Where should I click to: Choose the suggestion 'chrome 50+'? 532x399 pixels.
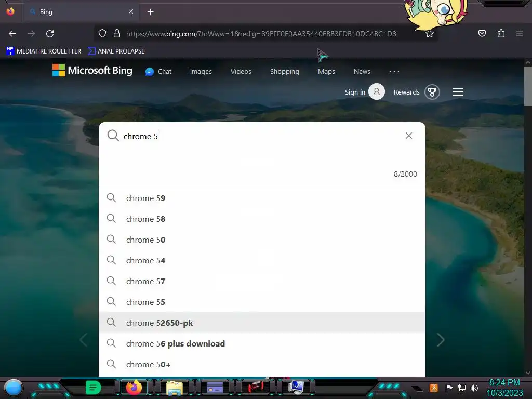click(x=262, y=364)
